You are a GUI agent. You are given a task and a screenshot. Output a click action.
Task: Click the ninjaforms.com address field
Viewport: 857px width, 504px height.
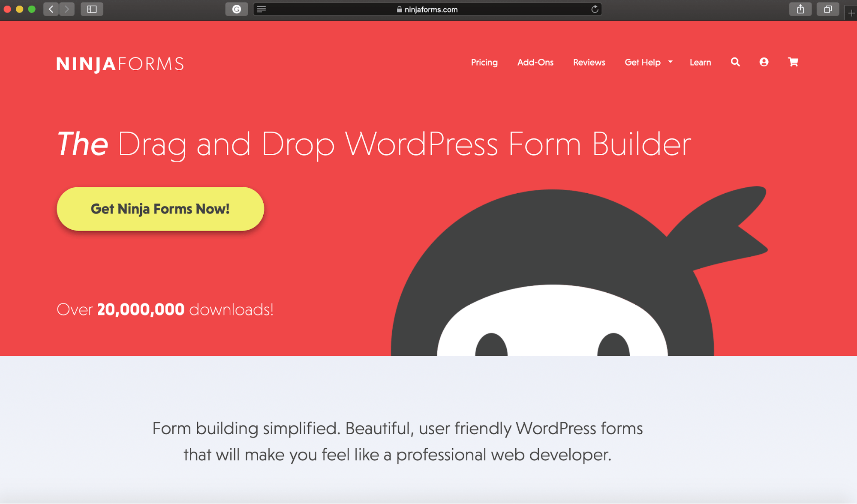[430, 9]
